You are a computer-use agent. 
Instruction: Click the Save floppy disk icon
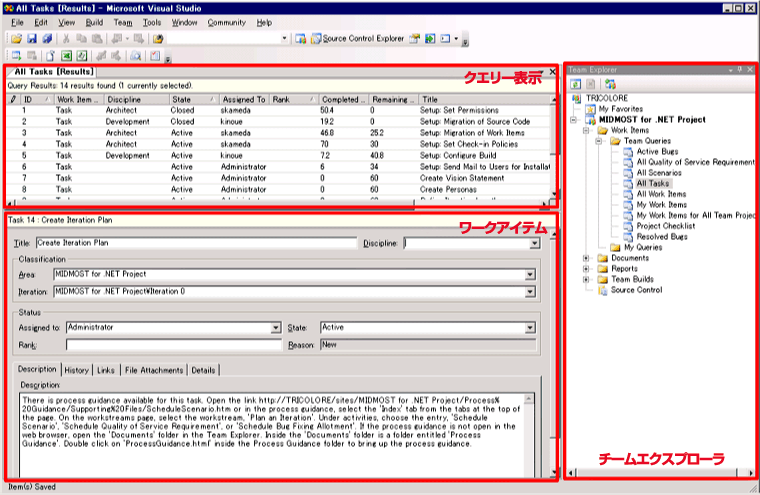click(32, 39)
